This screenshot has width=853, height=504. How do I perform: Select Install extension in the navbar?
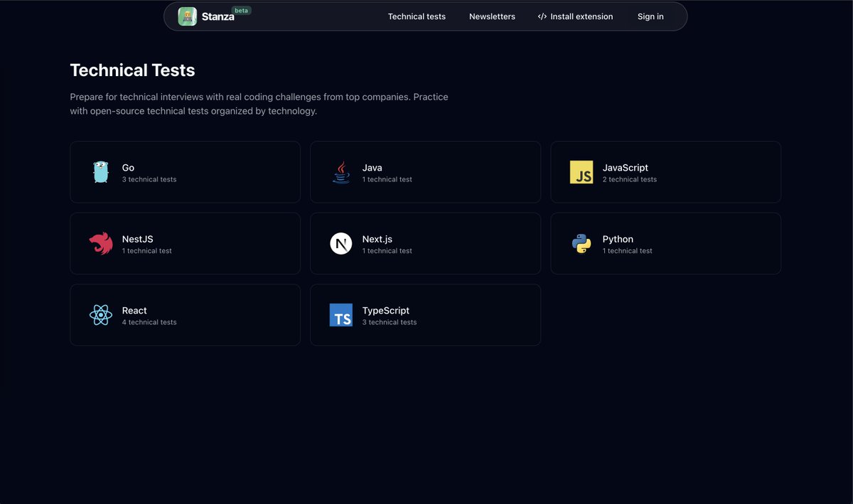point(575,16)
